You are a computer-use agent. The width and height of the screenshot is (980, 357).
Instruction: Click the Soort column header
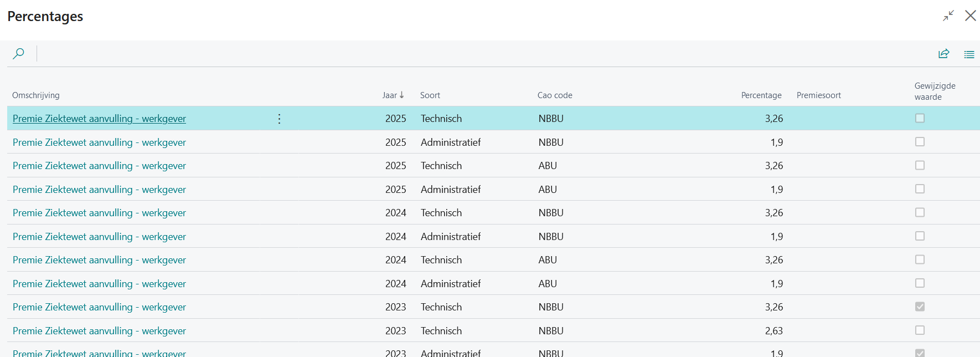point(430,95)
